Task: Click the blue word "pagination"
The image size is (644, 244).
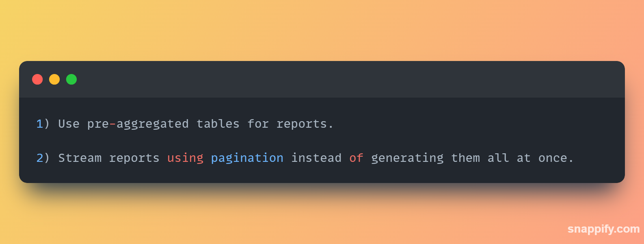Action: 247,158
